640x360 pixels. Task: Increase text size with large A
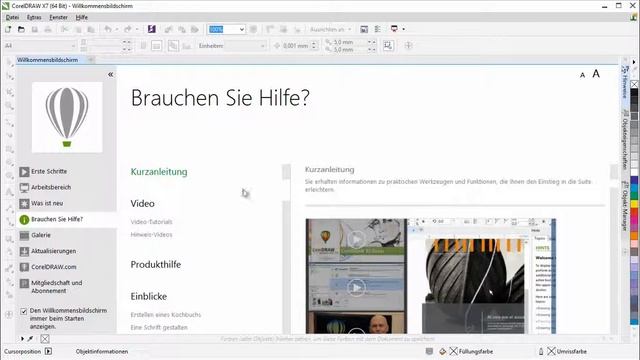596,74
